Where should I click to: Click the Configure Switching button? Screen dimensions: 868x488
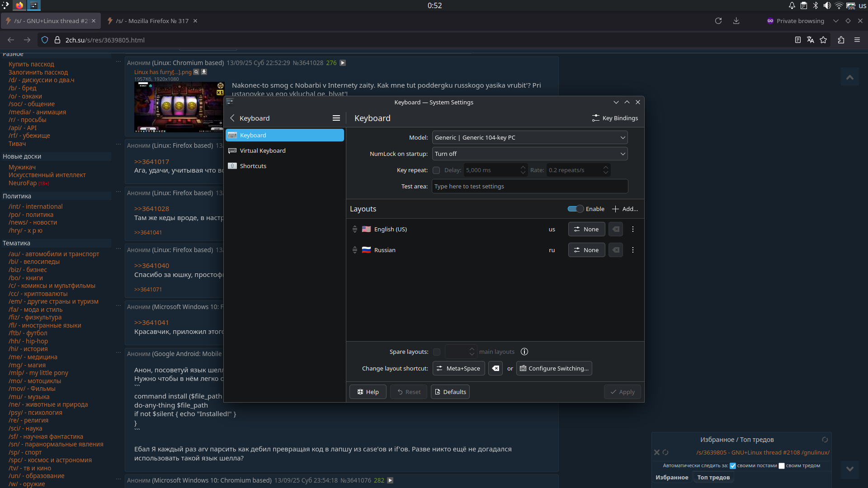point(554,368)
